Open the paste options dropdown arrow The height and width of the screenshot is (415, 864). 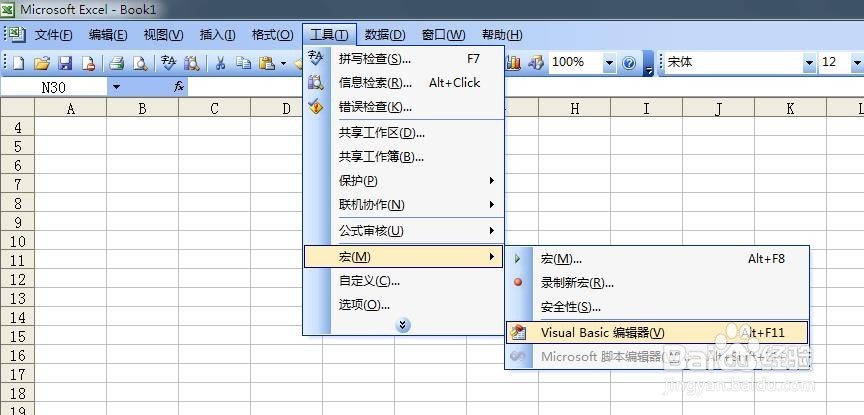coord(283,63)
